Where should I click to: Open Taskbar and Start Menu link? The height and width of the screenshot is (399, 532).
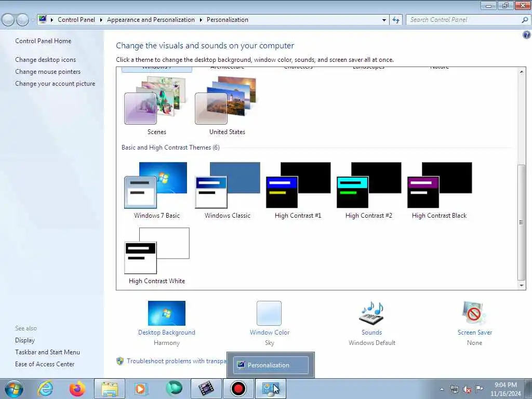[47, 352]
